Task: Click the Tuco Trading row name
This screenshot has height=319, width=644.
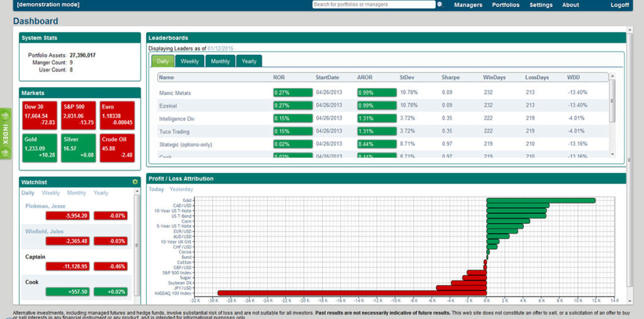Action: 174,132
